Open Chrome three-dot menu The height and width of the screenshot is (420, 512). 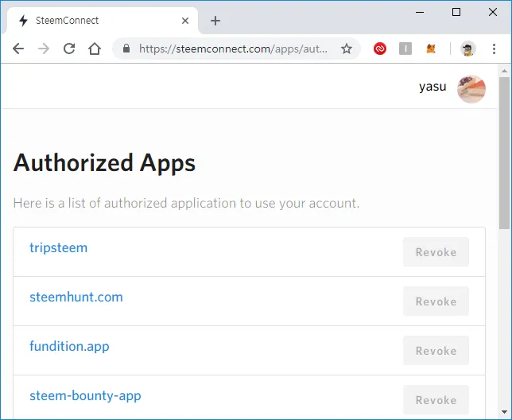pyautogui.click(x=494, y=49)
